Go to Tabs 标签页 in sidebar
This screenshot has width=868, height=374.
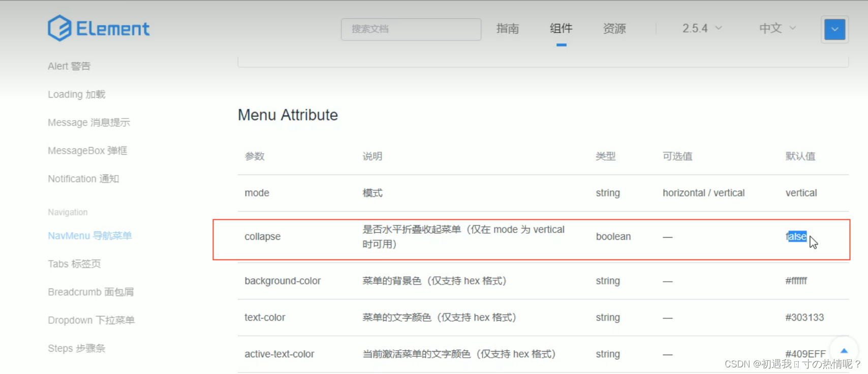[x=74, y=264]
